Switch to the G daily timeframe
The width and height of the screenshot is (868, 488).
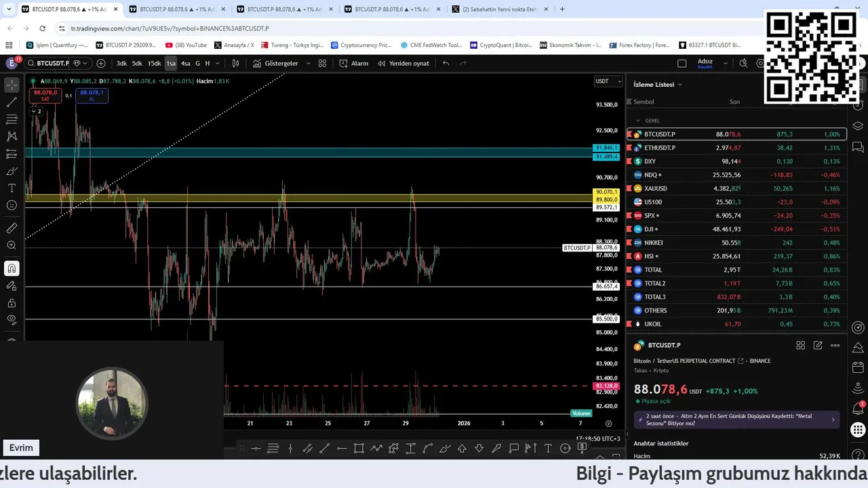tap(198, 63)
